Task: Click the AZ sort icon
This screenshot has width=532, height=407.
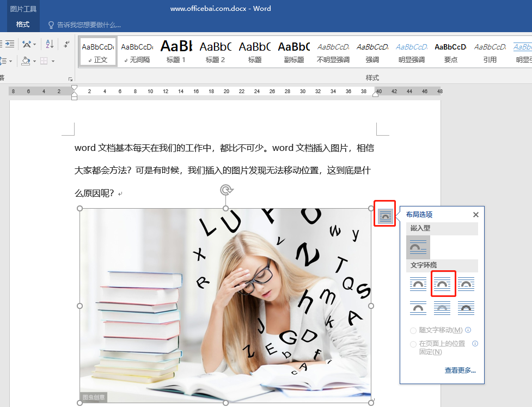Action: [x=49, y=44]
